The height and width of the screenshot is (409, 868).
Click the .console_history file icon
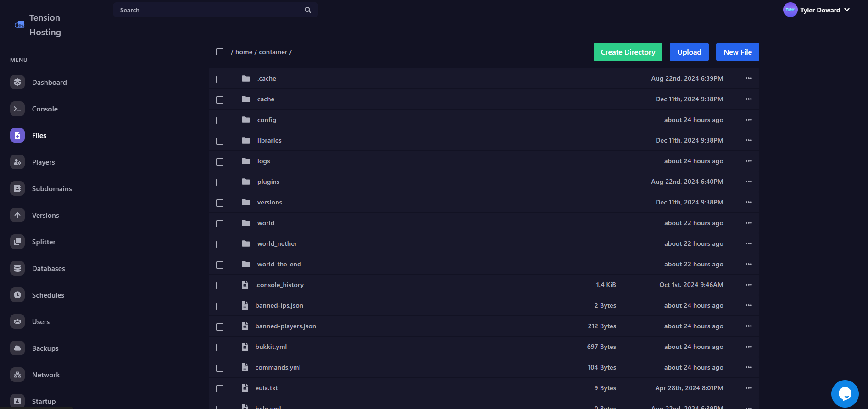pyautogui.click(x=245, y=285)
